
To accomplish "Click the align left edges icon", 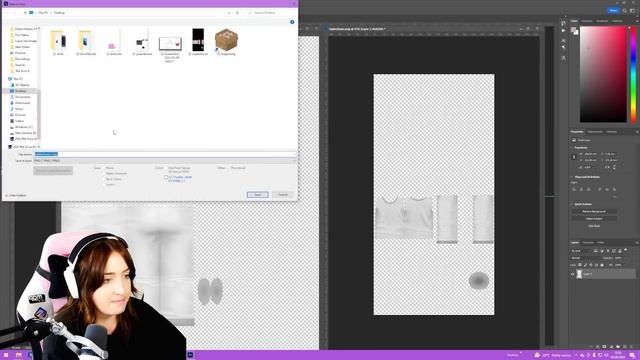I will (574, 189).
